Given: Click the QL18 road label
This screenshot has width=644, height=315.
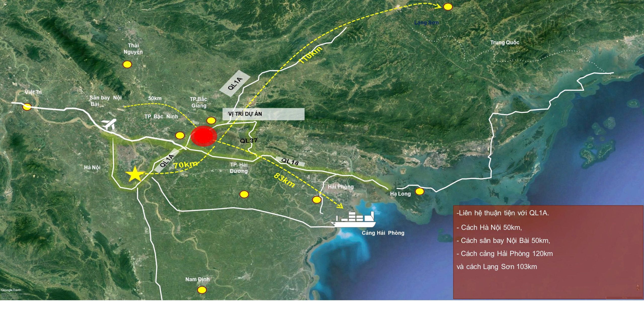Looking at the screenshot, I should pyautogui.click(x=290, y=162).
